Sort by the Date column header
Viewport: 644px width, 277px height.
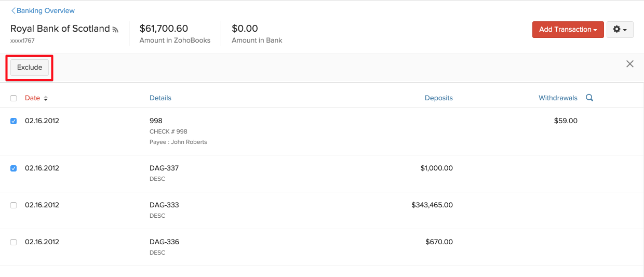32,98
